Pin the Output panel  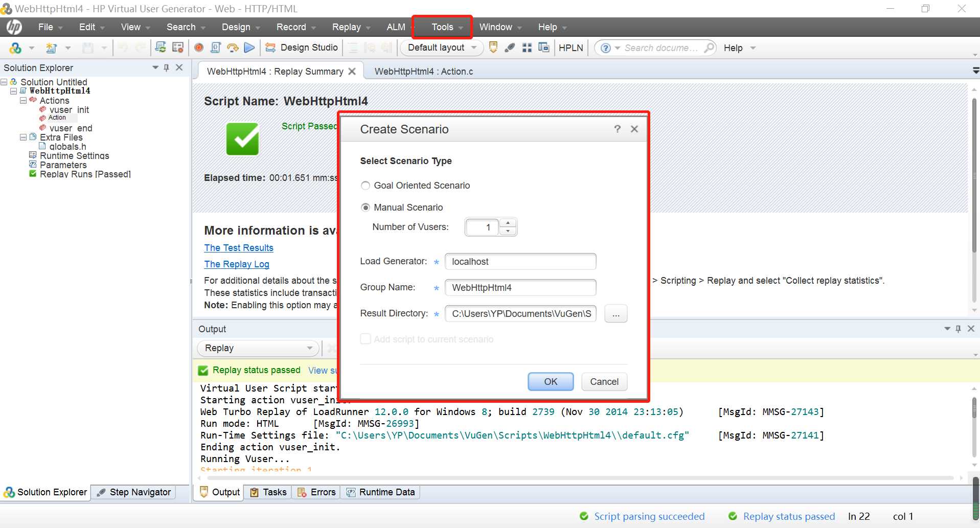click(959, 329)
